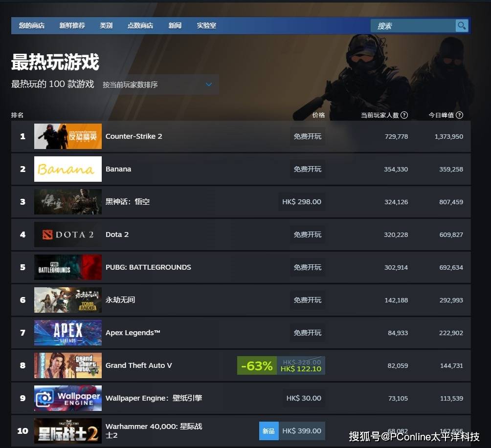491x448 pixels.
Task: Click 免费开玩 button for Apex Legends
Action: (x=308, y=333)
